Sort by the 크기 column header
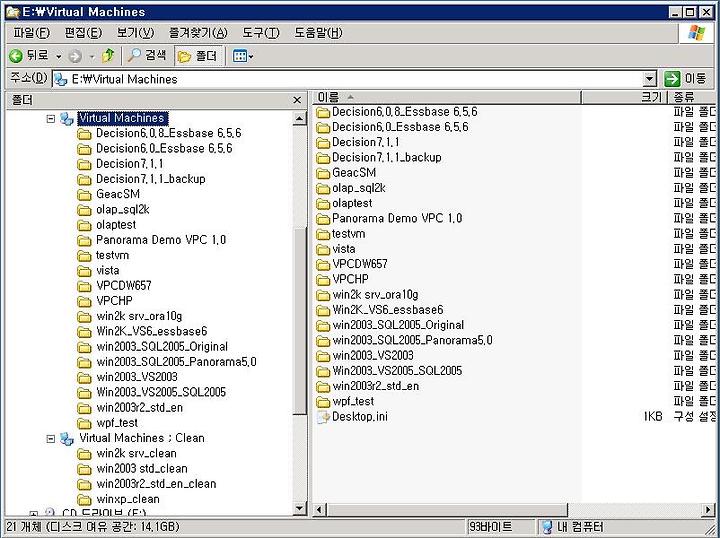 coord(624,97)
